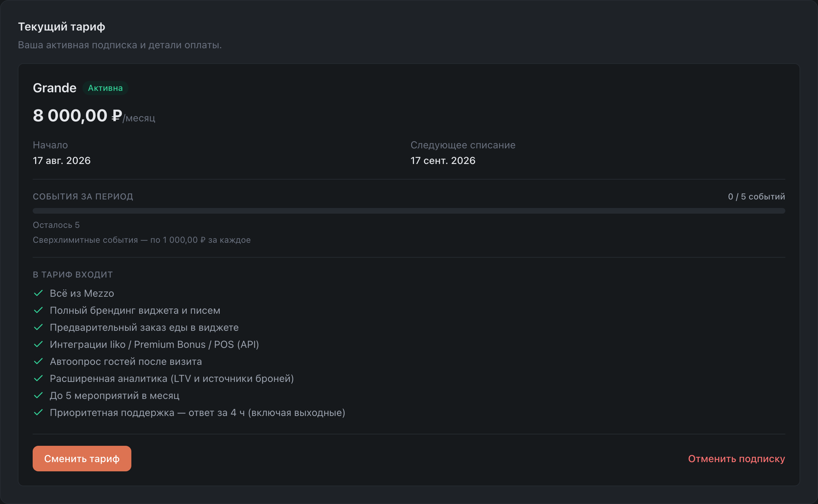Click the checkmark next to "Автоопрос гостей после визита"
The image size is (818, 504).
tap(38, 361)
